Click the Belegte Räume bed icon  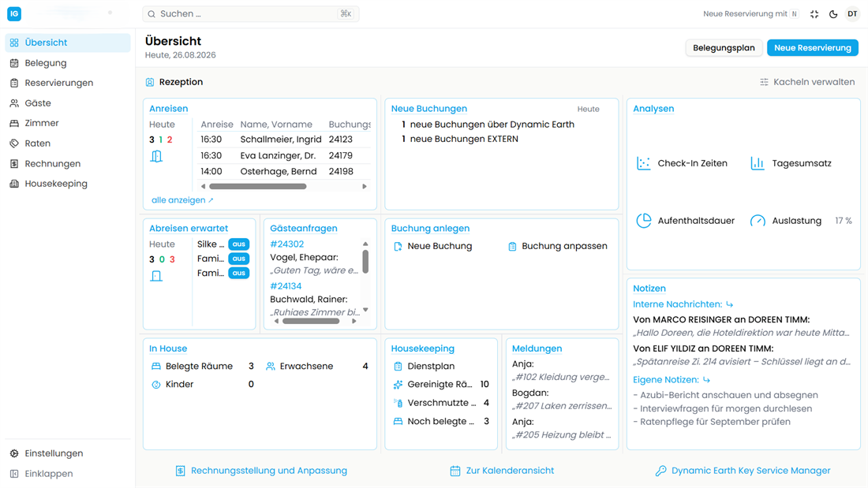156,367
